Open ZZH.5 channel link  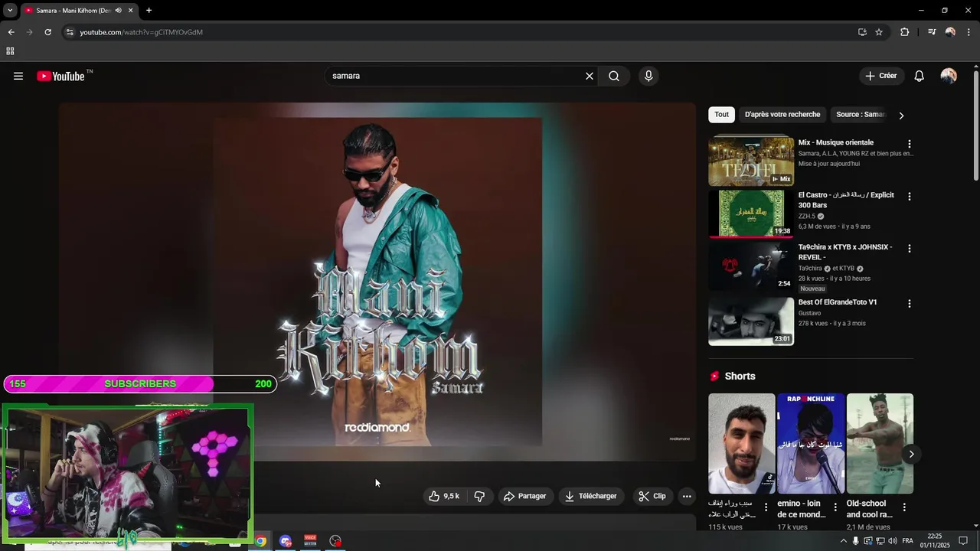[x=807, y=217]
